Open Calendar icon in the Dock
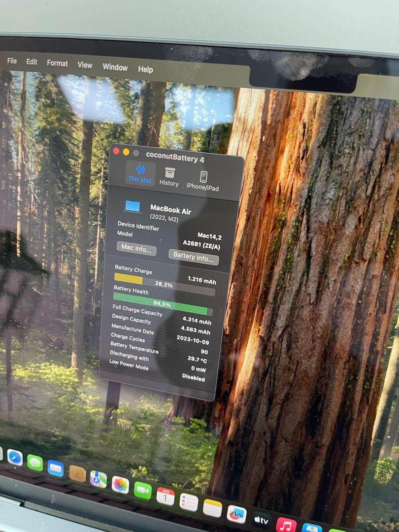 [166, 497]
